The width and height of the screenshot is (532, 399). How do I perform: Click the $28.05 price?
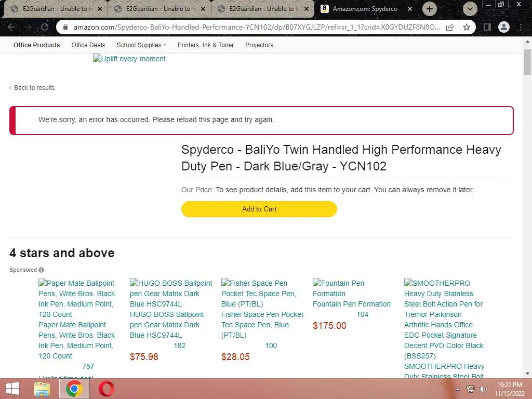[235, 357]
